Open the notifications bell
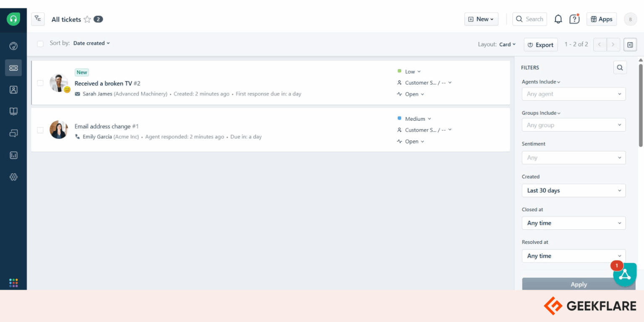Screen dimensions: 644x322 tap(558, 19)
